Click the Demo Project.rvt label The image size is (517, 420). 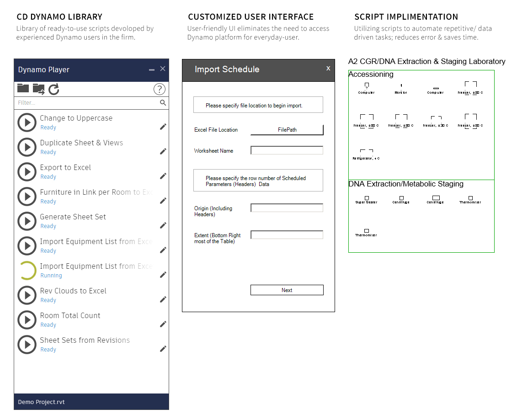click(x=41, y=402)
